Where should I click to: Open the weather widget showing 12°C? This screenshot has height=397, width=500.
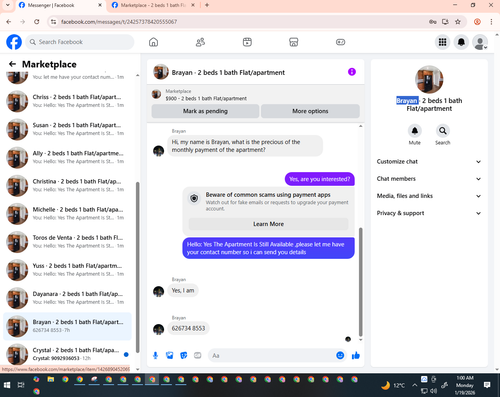[393, 385]
